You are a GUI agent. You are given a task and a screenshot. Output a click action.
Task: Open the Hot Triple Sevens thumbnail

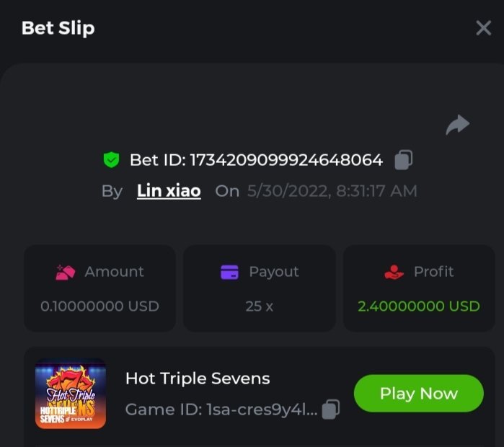[x=71, y=394]
